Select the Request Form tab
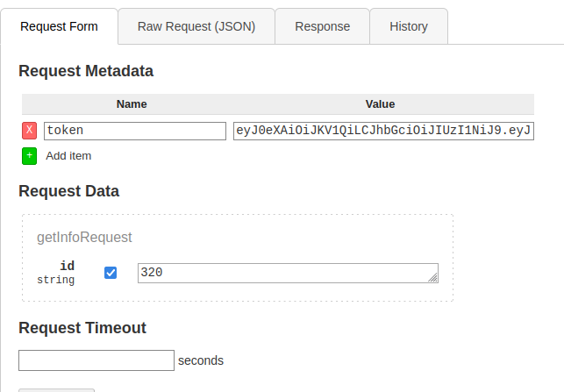 coord(59,26)
